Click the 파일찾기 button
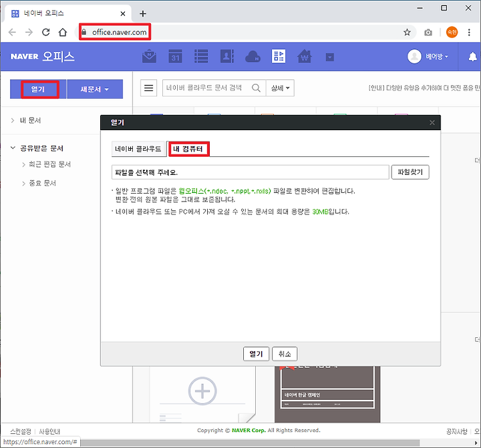 (x=410, y=172)
